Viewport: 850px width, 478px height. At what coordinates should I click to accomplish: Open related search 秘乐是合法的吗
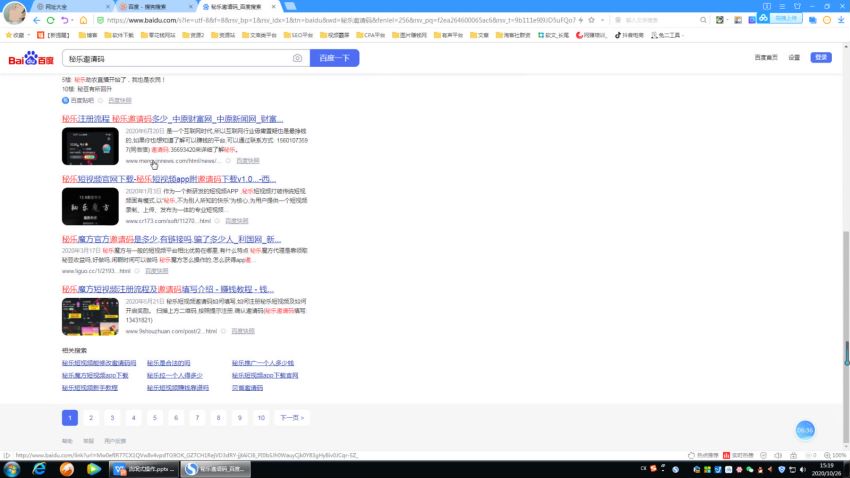tap(169, 363)
